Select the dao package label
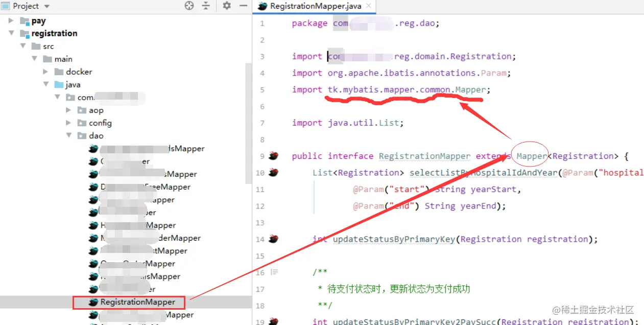 (x=96, y=136)
